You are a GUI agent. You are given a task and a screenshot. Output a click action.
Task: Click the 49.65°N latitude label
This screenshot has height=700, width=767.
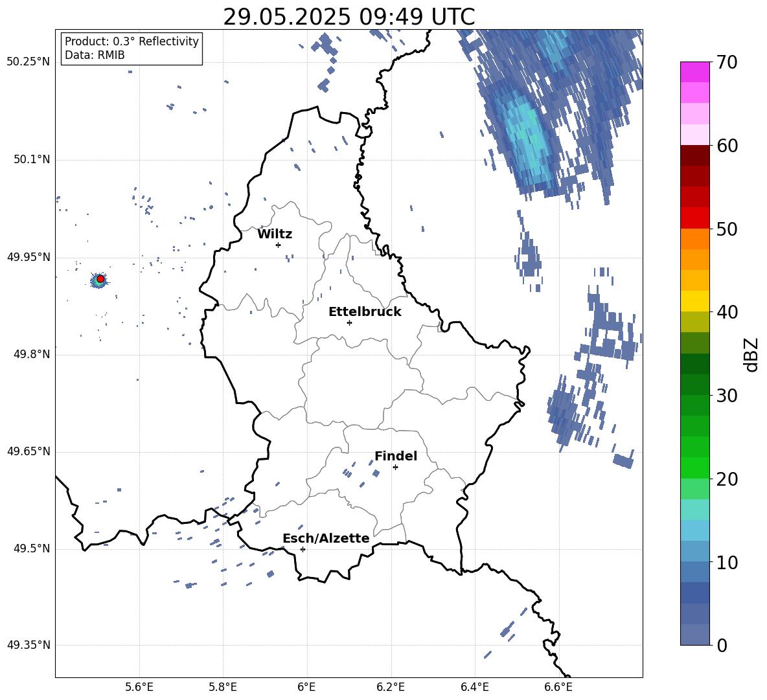click(x=29, y=451)
